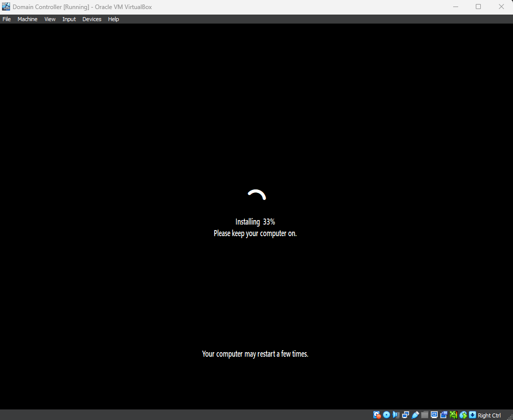The image size is (513, 420).
Task: Click the Right Ctrl host key label
Action: point(489,415)
